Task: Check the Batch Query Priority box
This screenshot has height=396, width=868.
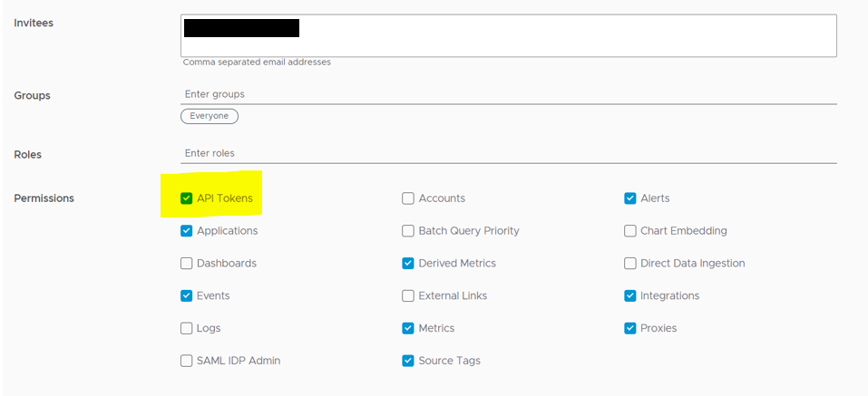Action: 408,231
